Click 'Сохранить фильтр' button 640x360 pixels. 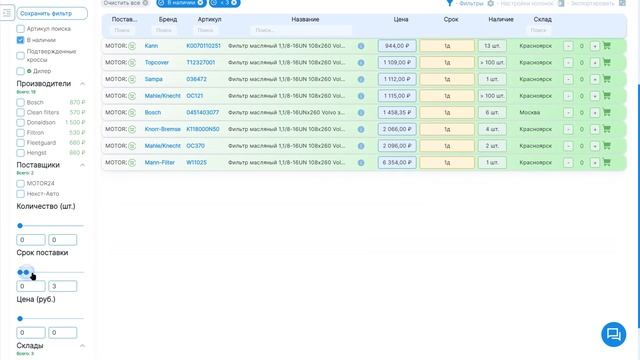[52, 13]
